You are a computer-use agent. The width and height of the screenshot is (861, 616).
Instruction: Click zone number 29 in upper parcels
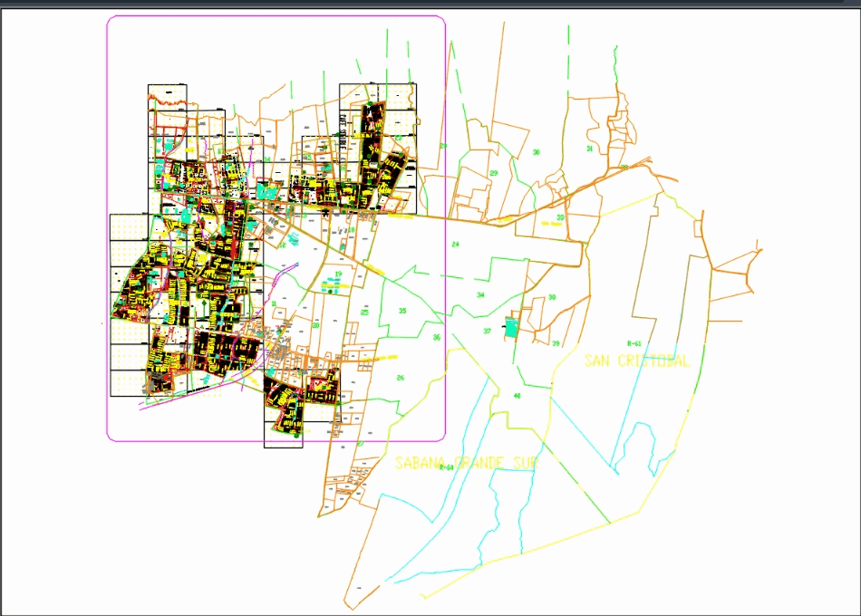495,172
